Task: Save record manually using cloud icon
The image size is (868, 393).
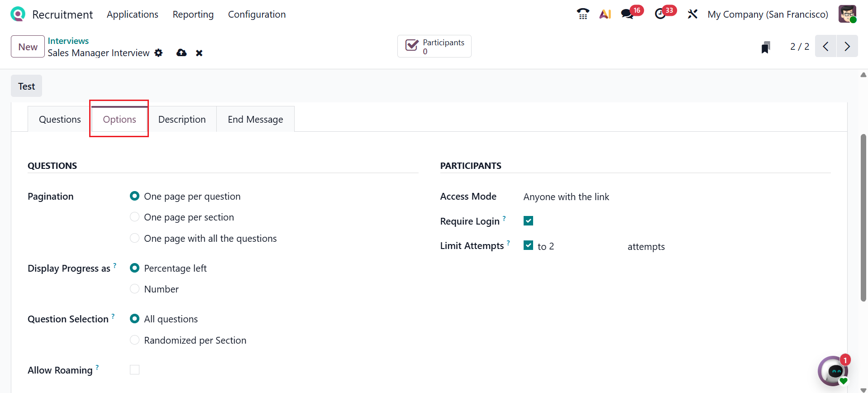Action: point(181,53)
